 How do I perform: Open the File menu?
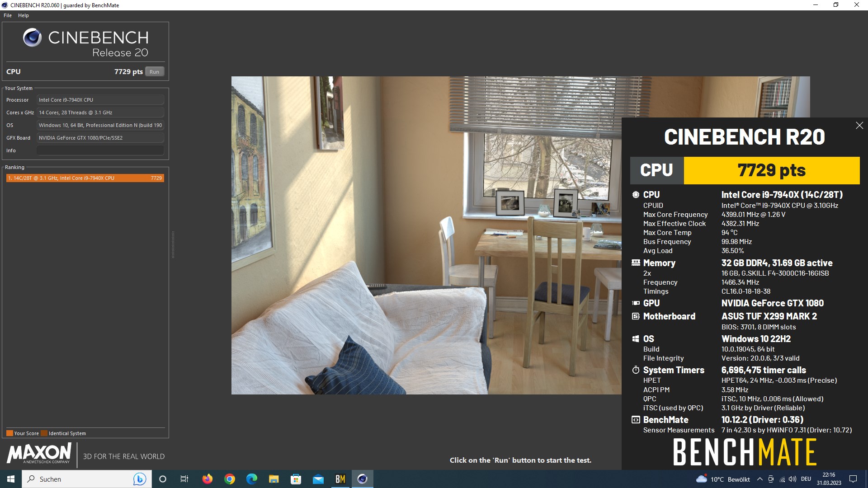[x=8, y=15]
